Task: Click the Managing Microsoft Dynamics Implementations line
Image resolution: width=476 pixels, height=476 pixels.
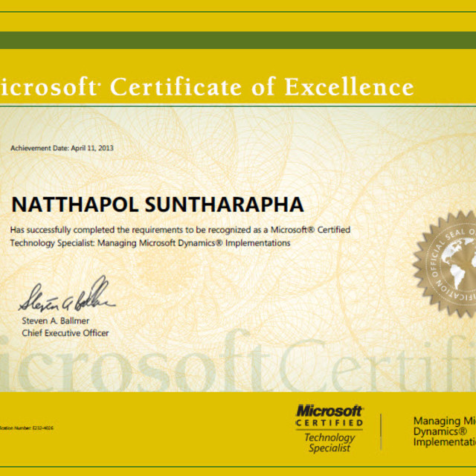Action: point(150,243)
